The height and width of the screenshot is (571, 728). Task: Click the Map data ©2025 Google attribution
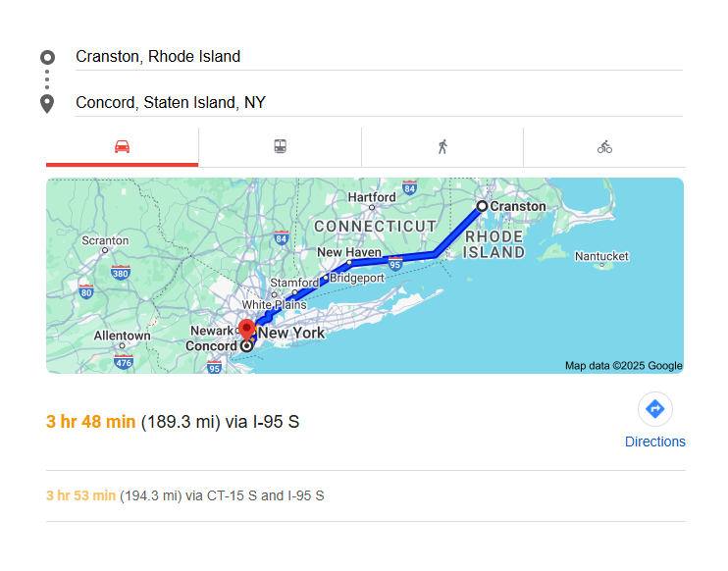623,366
